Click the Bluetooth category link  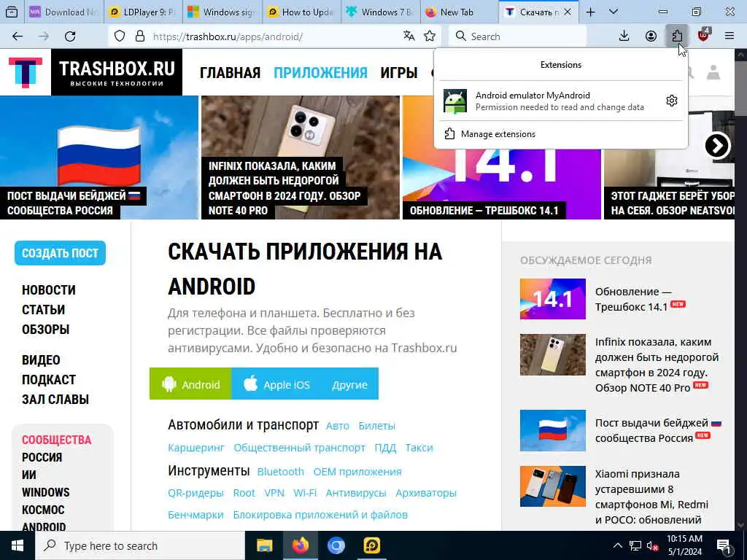point(280,472)
